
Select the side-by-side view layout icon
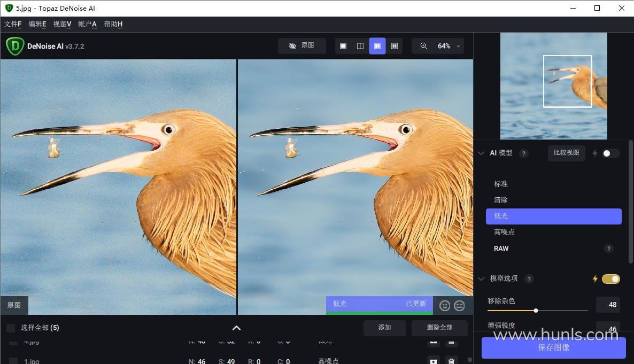pos(377,46)
